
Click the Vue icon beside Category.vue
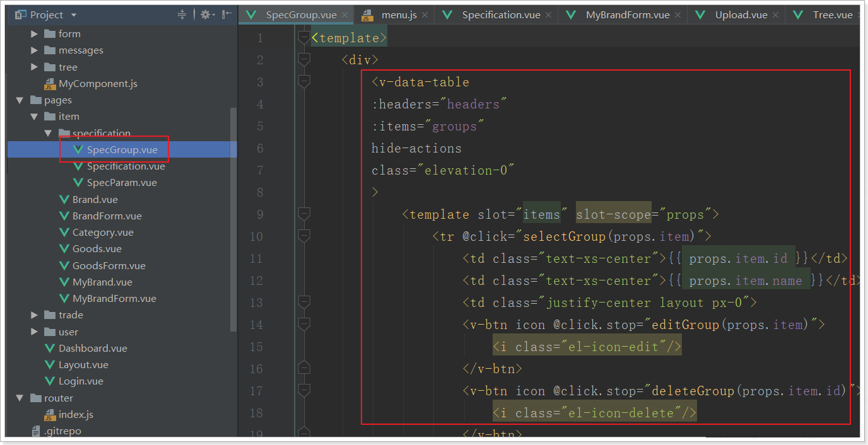coord(64,233)
